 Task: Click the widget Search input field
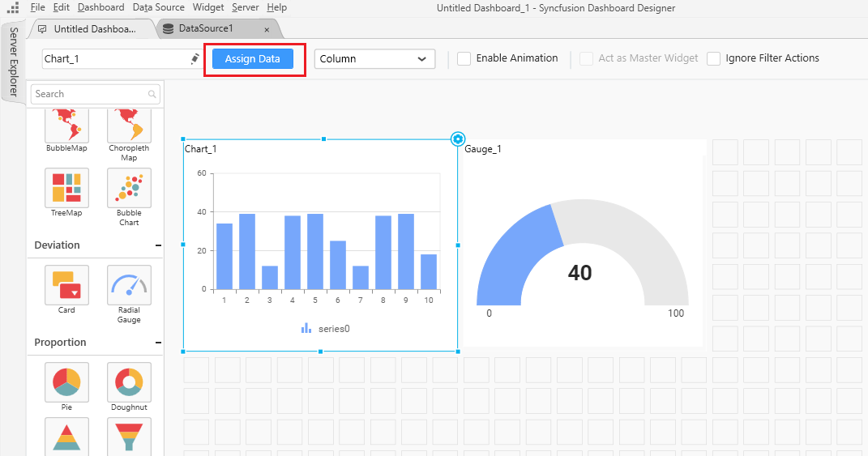[89, 94]
